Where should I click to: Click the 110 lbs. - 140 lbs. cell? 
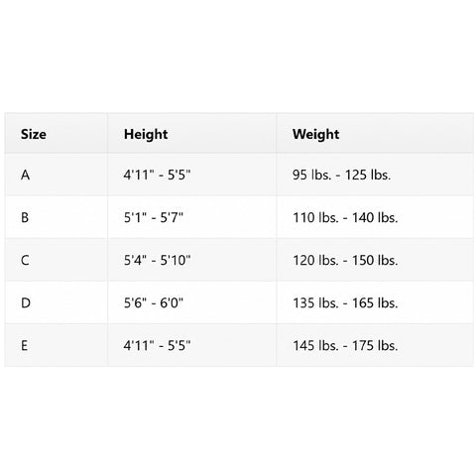pos(375,217)
